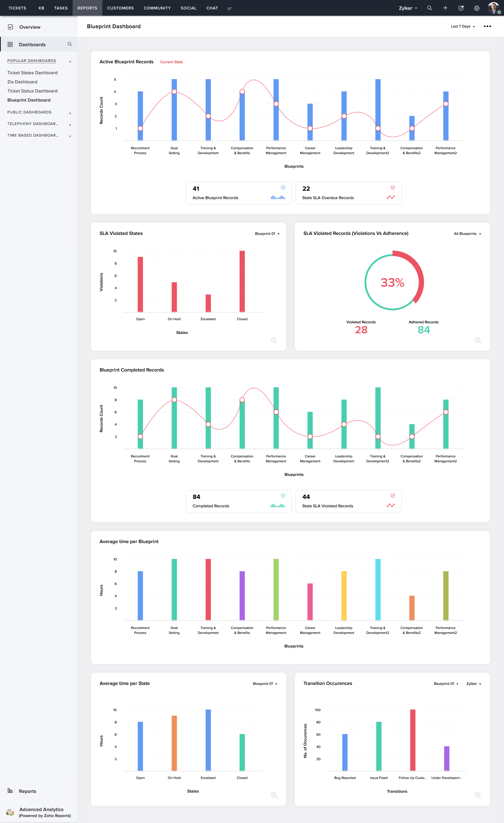The image size is (504, 823).
Task: Toggle visibility of Popular Dashboards section
Action: [x=70, y=61]
